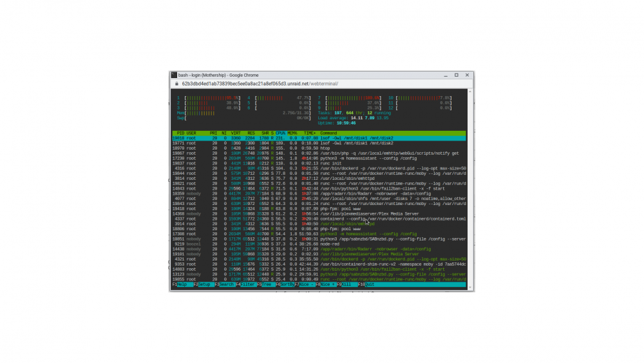Screen dimensions: 644x363
Task: Sort by the MEM% column header
Action: point(292,133)
